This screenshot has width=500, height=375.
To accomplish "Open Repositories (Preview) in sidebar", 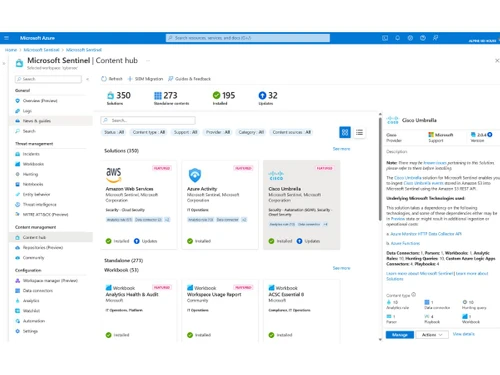I will 39,247.
